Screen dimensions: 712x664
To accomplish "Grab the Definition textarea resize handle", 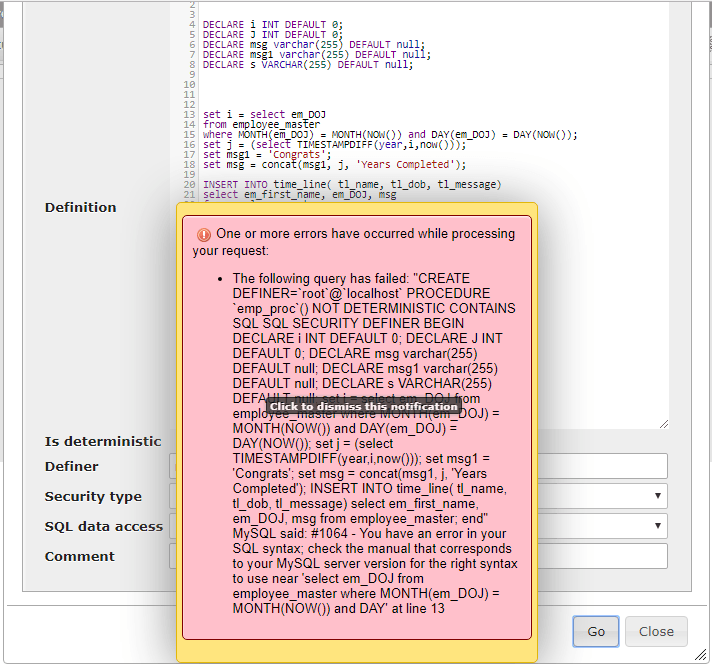I will 664,424.
